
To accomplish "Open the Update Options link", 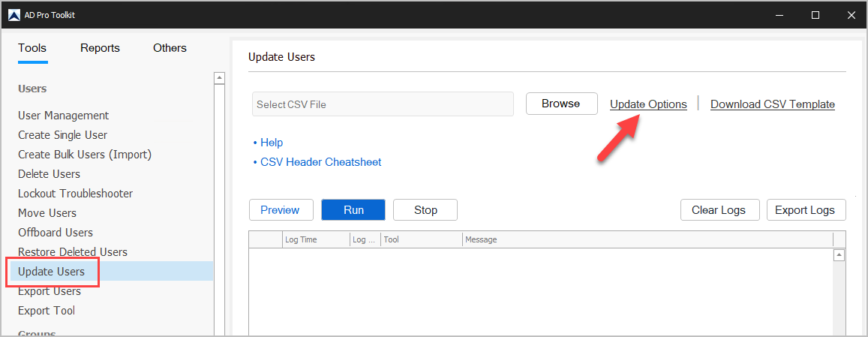I will tap(648, 104).
